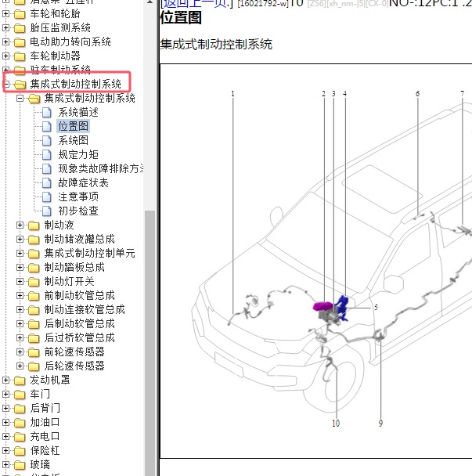Expand the 车轮和轮胎 folder node
Viewport: 472px width, 476px height.
pyautogui.click(x=5, y=13)
